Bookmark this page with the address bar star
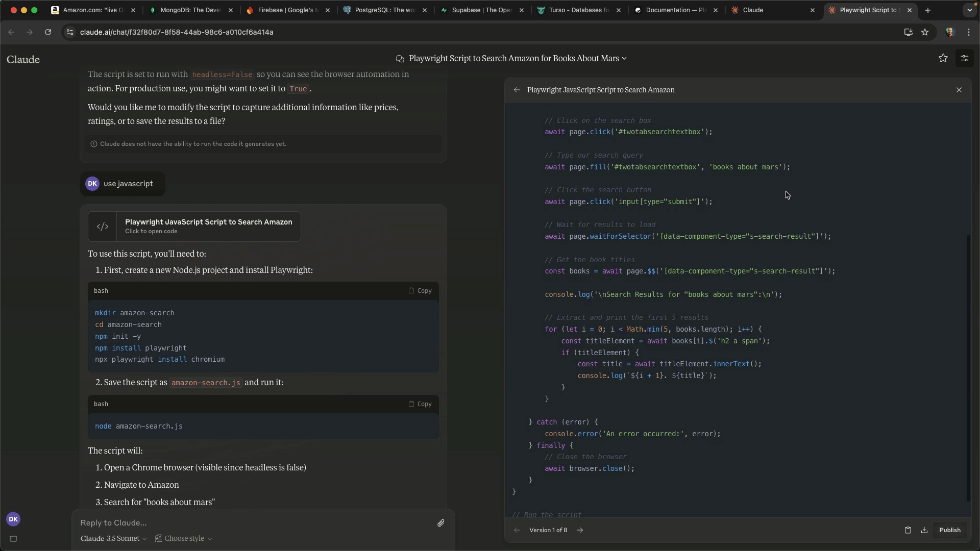This screenshot has width=980, height=551. [x=925, y=32]
